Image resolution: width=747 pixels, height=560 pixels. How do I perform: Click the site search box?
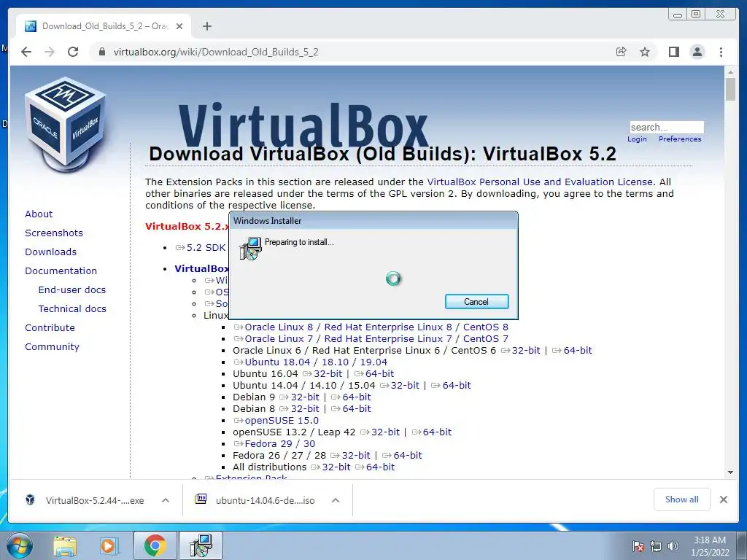[x=667, y=127]
